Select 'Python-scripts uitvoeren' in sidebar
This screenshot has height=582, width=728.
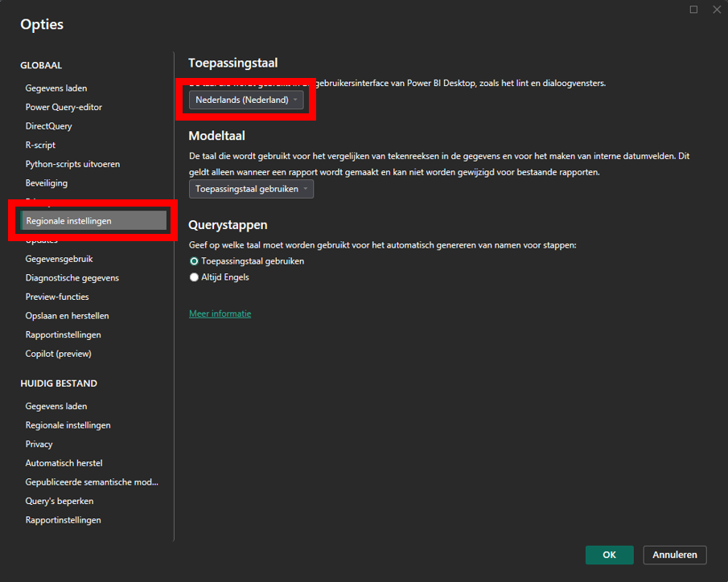coord(72,164)
